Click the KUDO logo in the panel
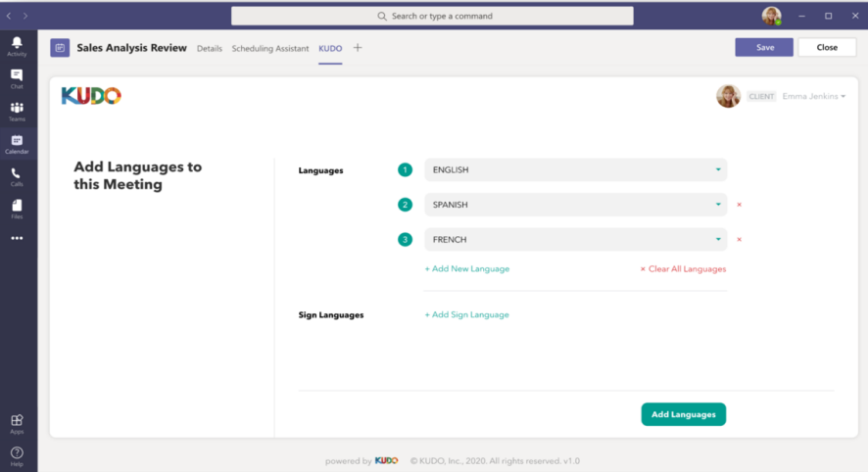This screenshot has width=868, height=472. click(x=91, y=96)
